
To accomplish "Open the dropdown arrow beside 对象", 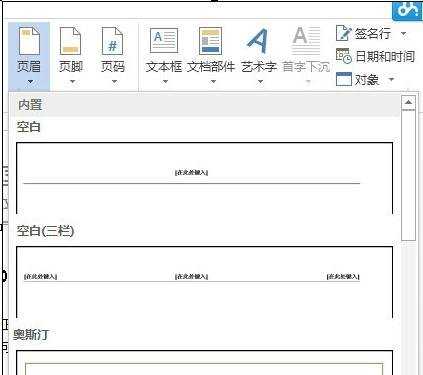I will pos(392,79).
